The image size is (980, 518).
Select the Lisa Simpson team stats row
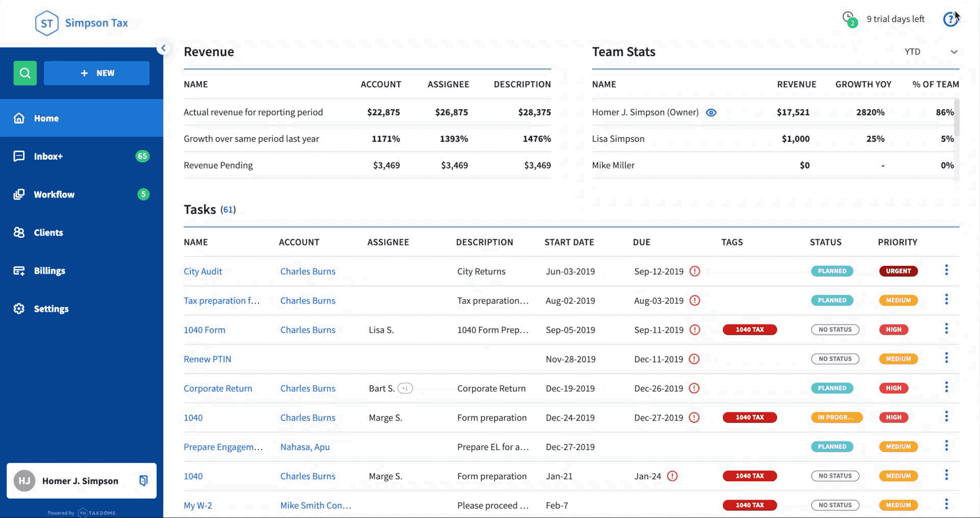pyautogui.click(x=773, y=139)
